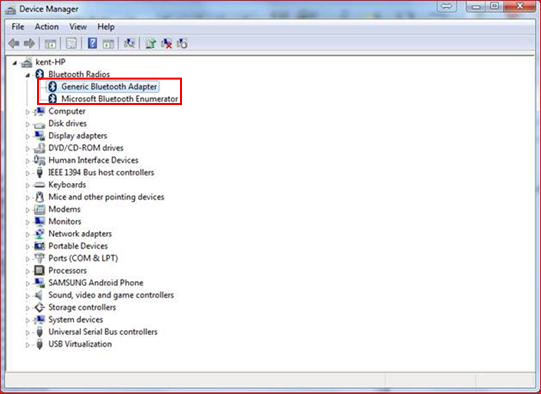Image resolution: width=541 pixels, height=394 pixels.
Task: Click the Human Interface Devices category icon
Action: tap(39, 160)
